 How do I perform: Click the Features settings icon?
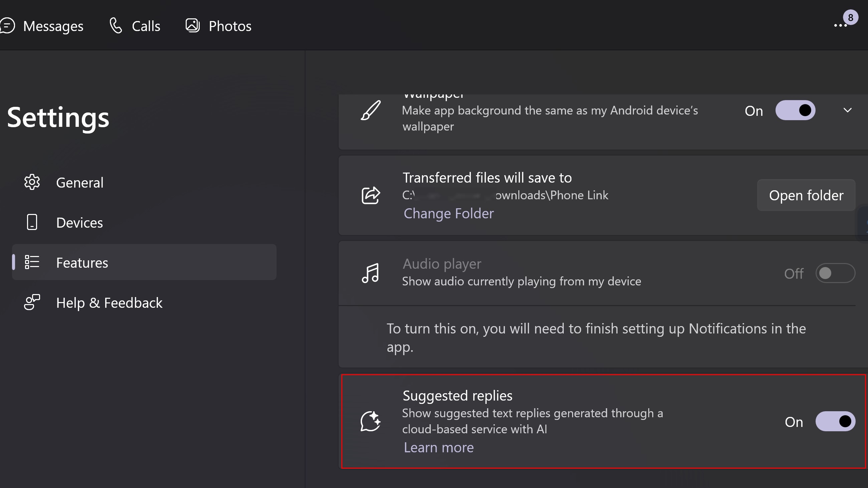tap(32, 262)
